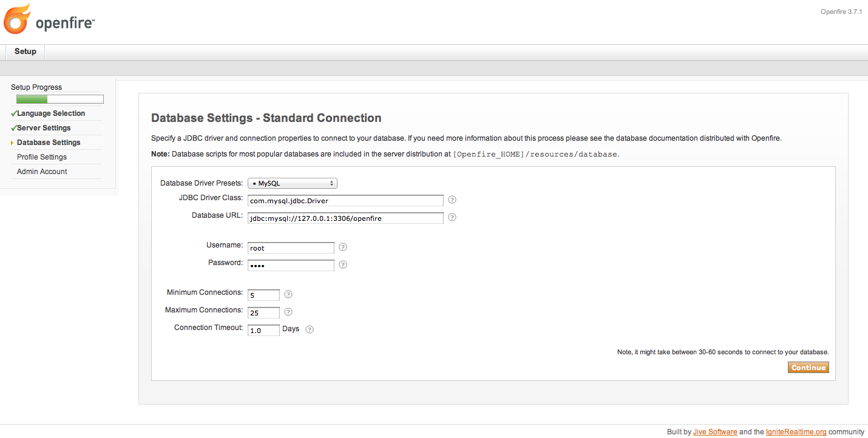Open help icon for Minimum Connections
868x438 pixels.
[288, 294]
